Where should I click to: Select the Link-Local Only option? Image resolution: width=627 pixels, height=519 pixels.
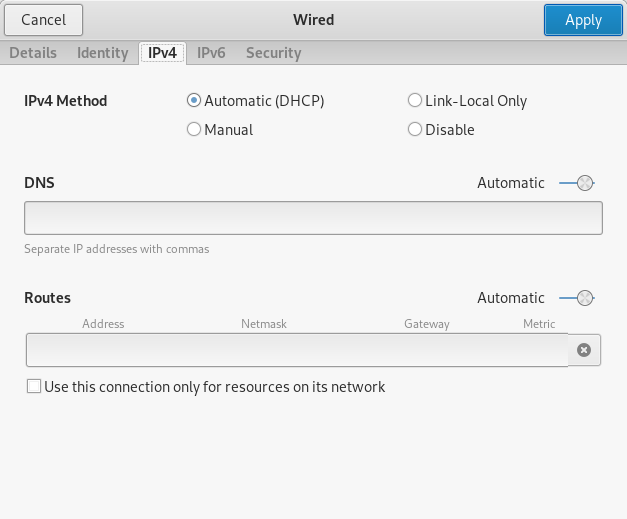click(415, 100)
